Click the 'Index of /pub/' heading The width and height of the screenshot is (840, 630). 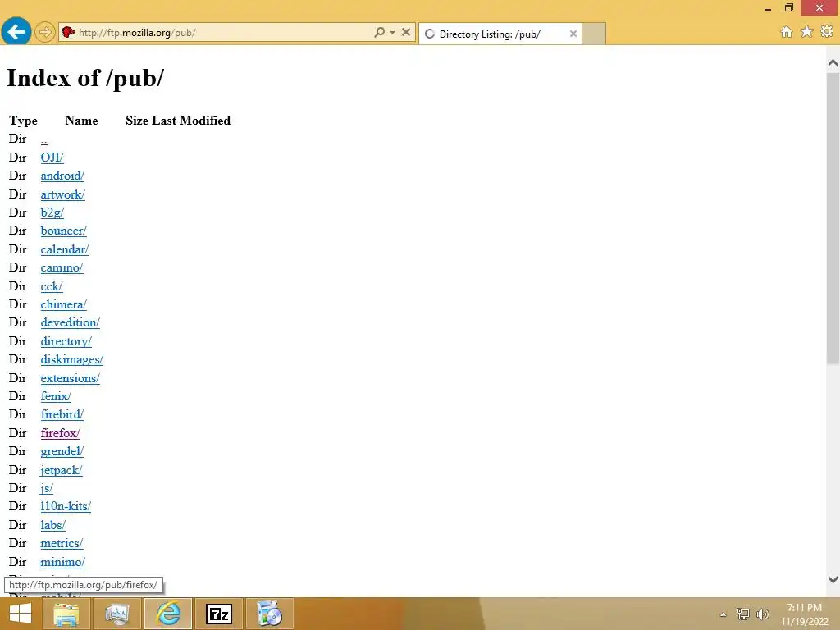pos(85,78)
